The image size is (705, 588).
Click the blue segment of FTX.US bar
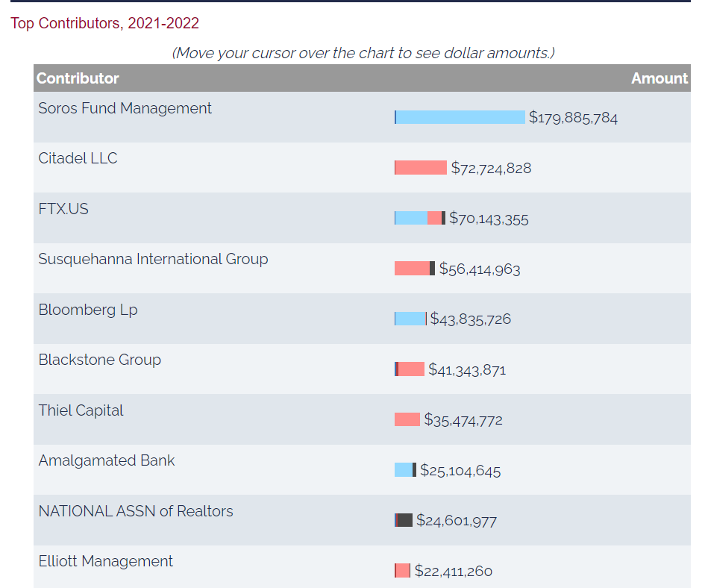[x=411, y=218]
